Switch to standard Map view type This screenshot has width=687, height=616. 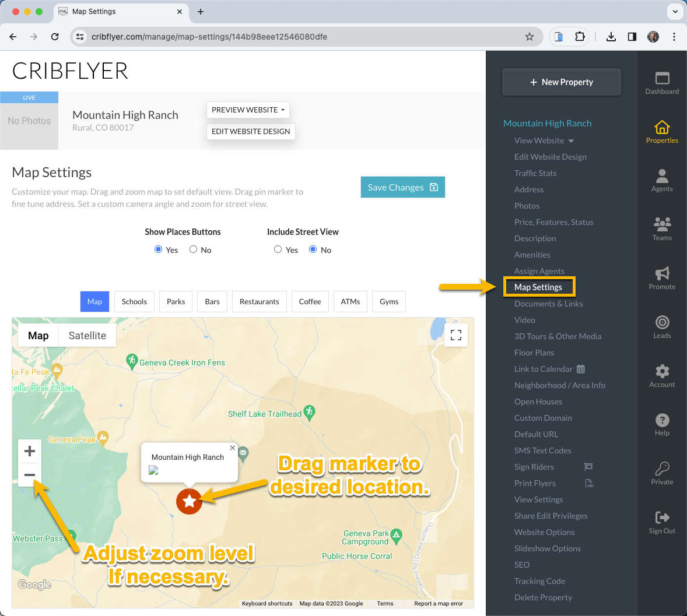pos(38,335)
